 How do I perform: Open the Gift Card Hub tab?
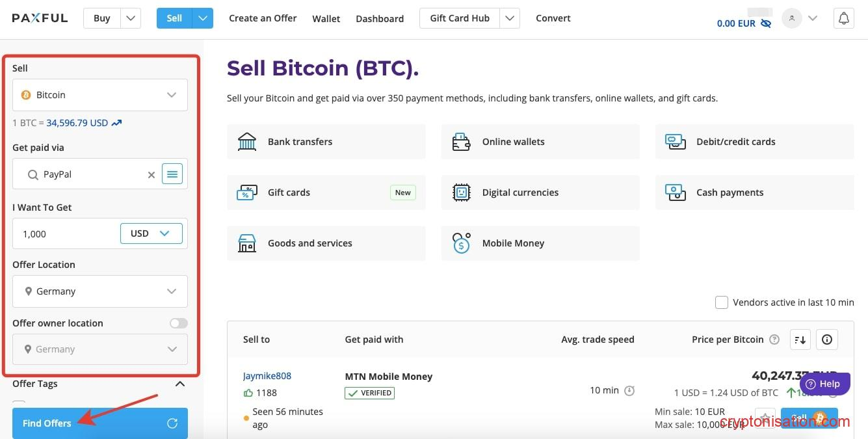coord(458,18)
